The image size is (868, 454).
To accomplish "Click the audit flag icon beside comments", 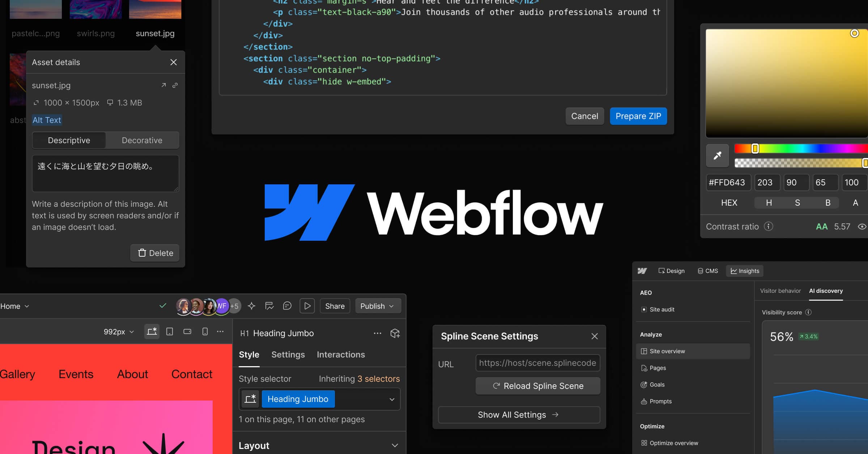I will (269, 306).
